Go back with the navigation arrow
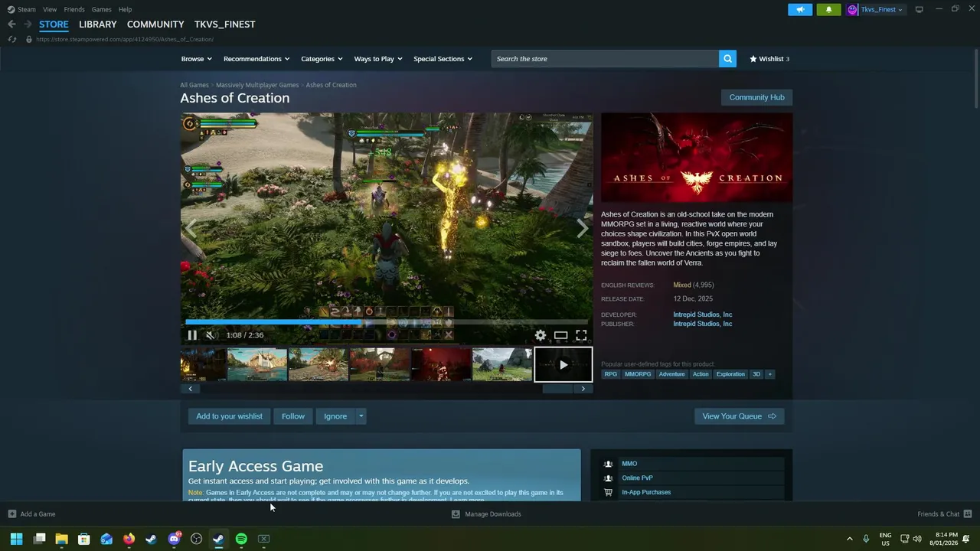This screenshot has width=980, height=551. pyautogui.click(x=11, y=24)
